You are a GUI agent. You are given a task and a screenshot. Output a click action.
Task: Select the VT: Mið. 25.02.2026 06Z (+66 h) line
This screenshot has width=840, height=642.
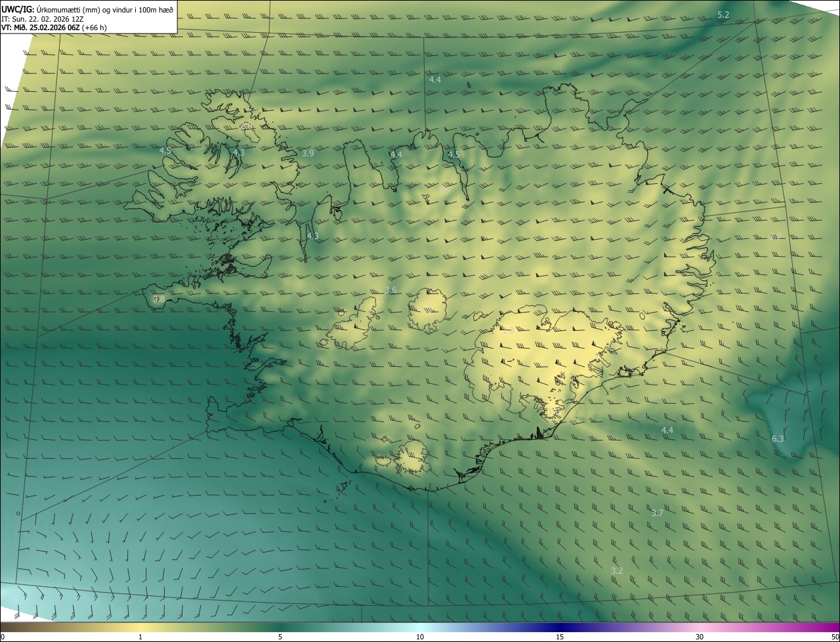tap(54, 28)
